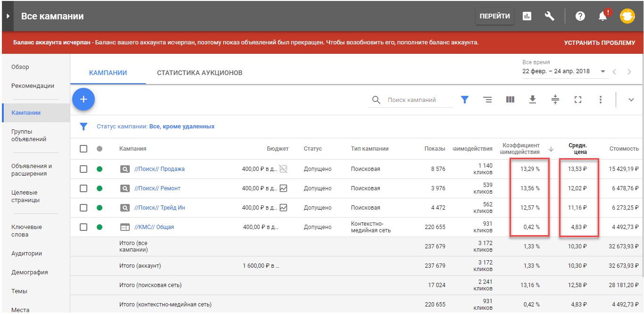Open the notifications bell
This screenshot has height=314, width=644.
click(x=603, y=16)
